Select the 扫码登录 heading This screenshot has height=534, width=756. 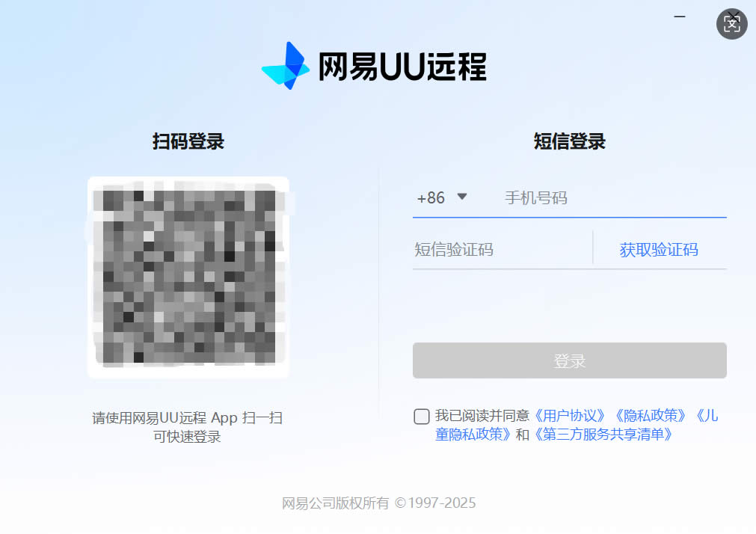point(188,141)
